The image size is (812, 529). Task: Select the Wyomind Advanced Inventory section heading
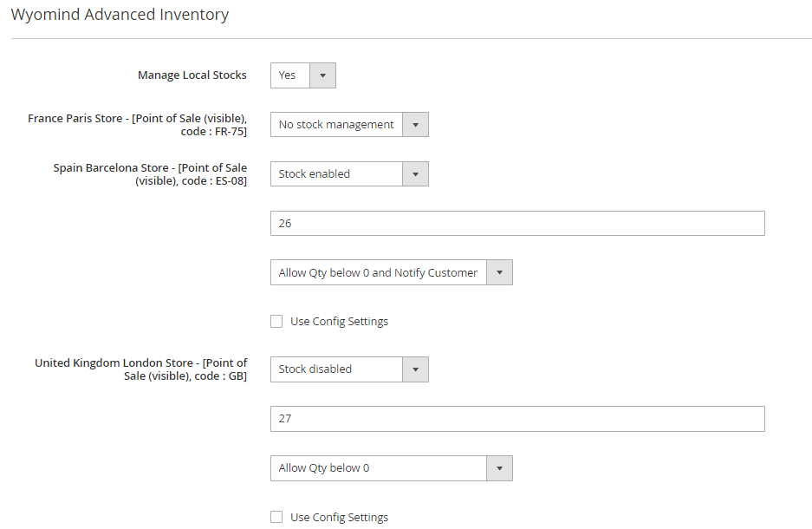[120, 15]
